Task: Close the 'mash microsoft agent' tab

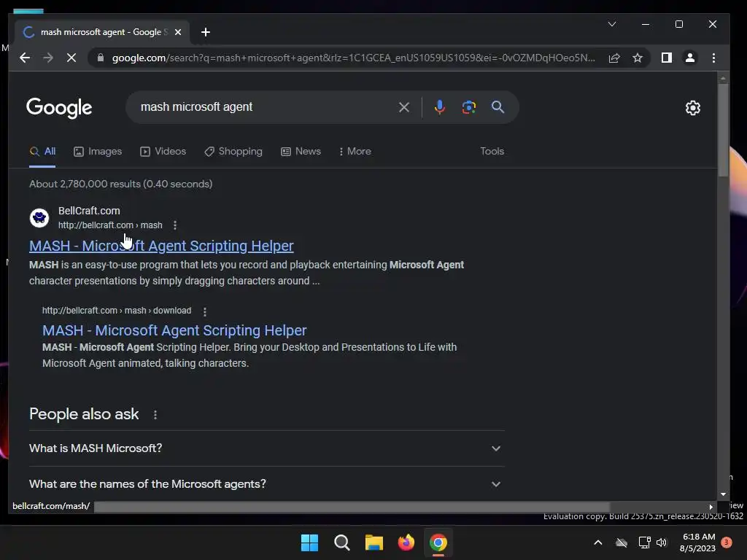Action: pos(178,32)
